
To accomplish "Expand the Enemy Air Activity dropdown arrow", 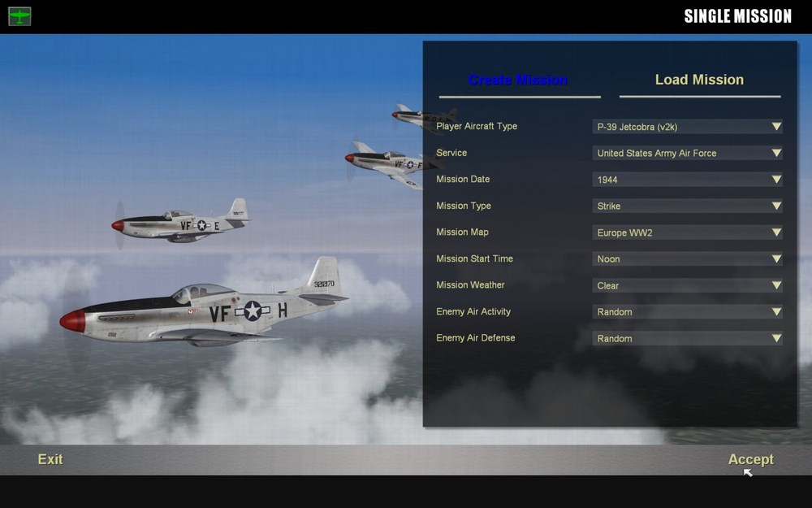I will pos(776,311).
